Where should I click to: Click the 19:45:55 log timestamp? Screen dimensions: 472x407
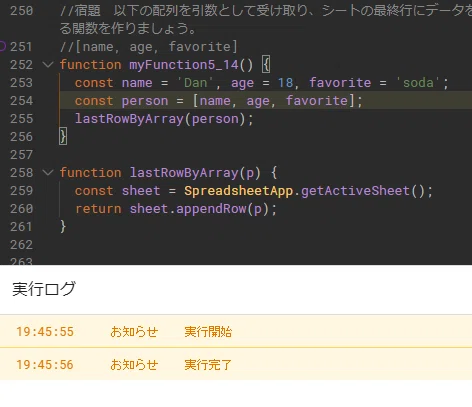click(x=45, y=332)
